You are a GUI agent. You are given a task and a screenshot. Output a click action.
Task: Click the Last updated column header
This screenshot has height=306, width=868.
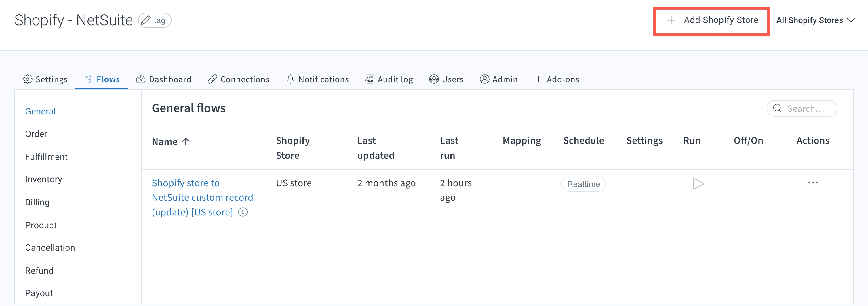(376, 148)
